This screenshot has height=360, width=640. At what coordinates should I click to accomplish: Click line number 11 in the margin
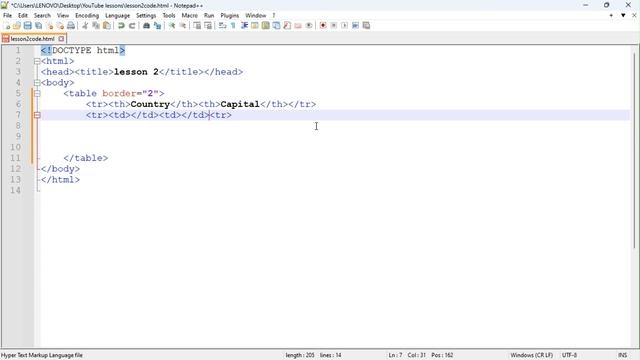click(x=16, y=158)
